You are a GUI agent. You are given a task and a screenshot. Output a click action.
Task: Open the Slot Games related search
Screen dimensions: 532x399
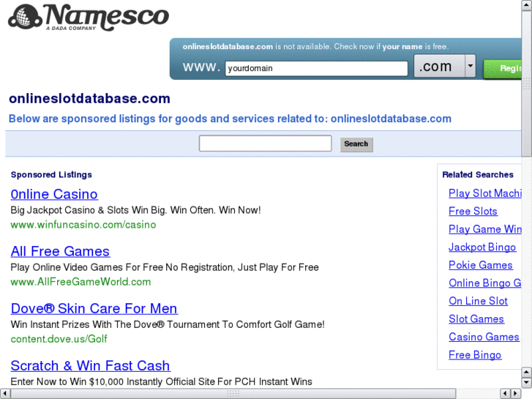pos(476,319)
